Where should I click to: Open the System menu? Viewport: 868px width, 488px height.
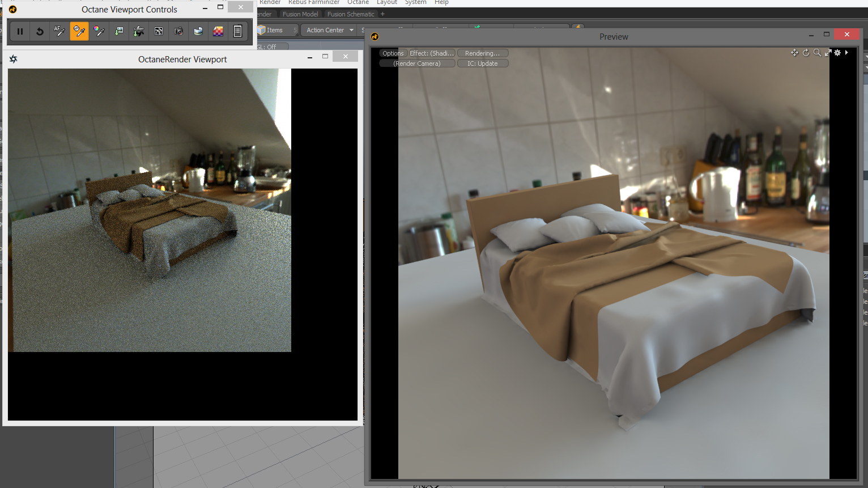[x=415, y=3]
